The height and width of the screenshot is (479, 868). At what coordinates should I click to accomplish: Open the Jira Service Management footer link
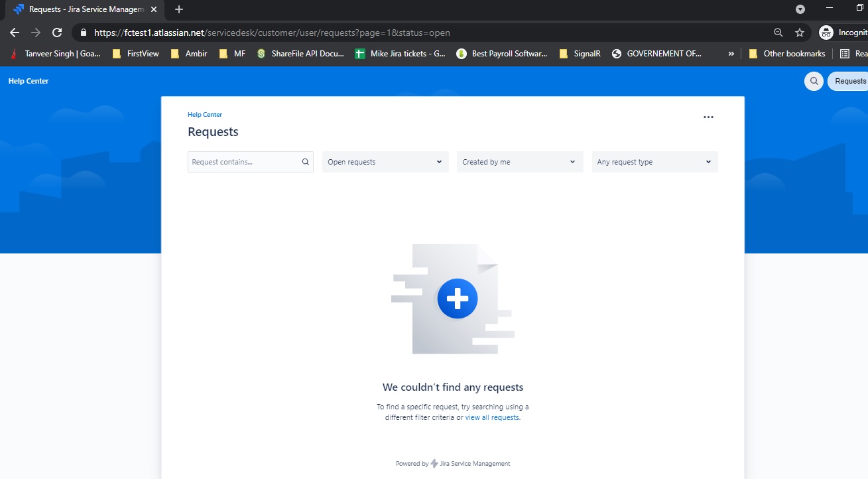click(475, 464)
